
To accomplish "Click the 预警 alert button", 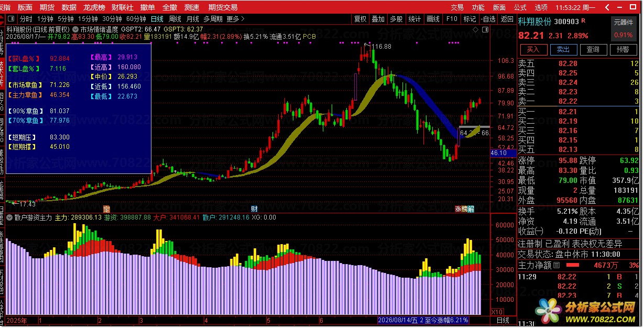I will pos(623,49).
